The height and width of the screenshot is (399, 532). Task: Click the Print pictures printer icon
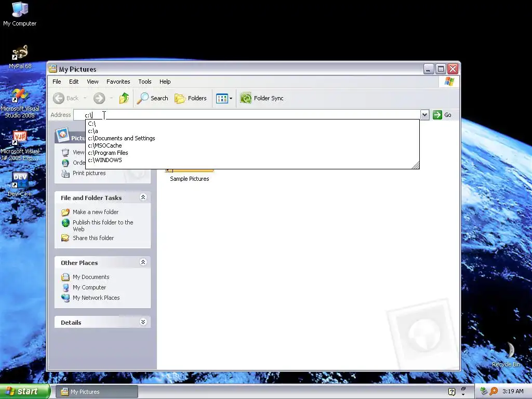pos(65,174)
